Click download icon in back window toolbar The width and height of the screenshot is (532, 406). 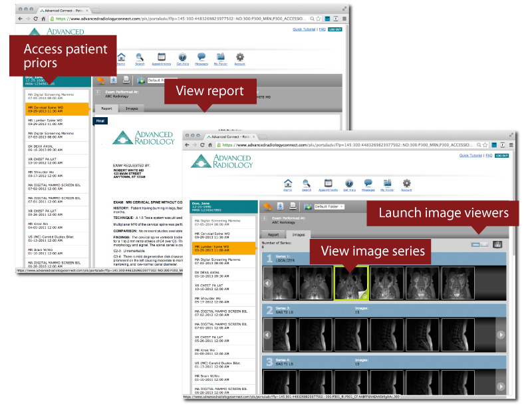114,80
